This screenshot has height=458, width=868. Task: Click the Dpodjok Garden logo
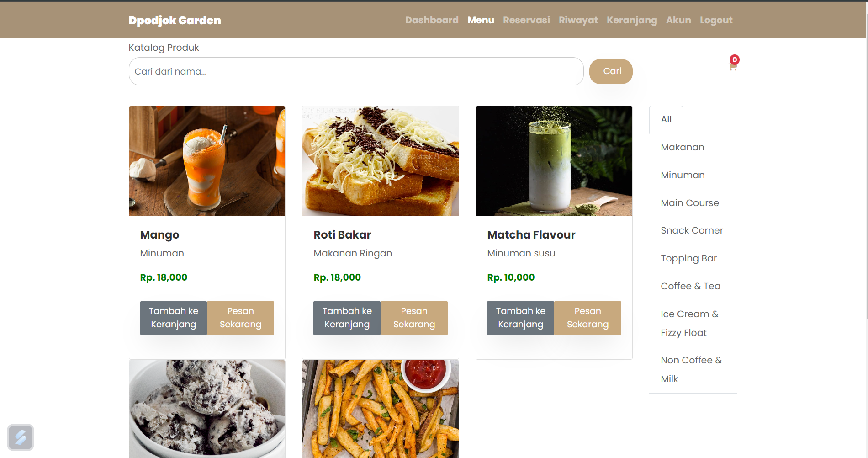tap(175, 20)
